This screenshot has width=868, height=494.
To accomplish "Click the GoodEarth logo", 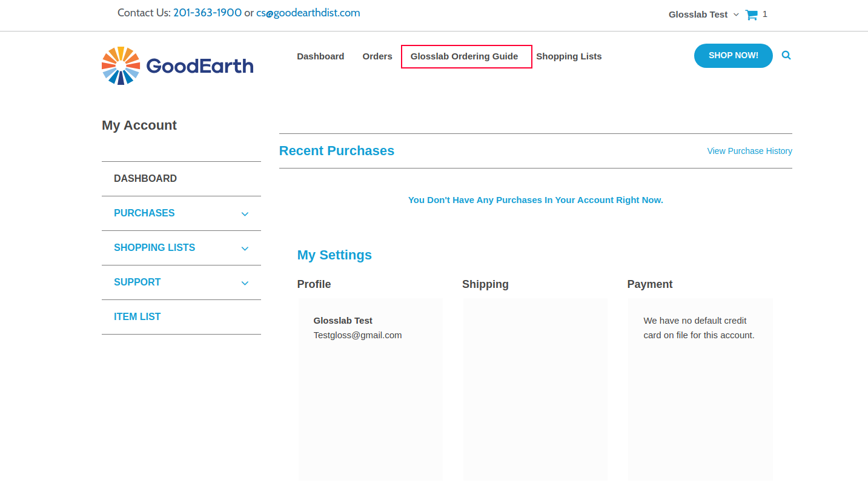I will (177, 65).
